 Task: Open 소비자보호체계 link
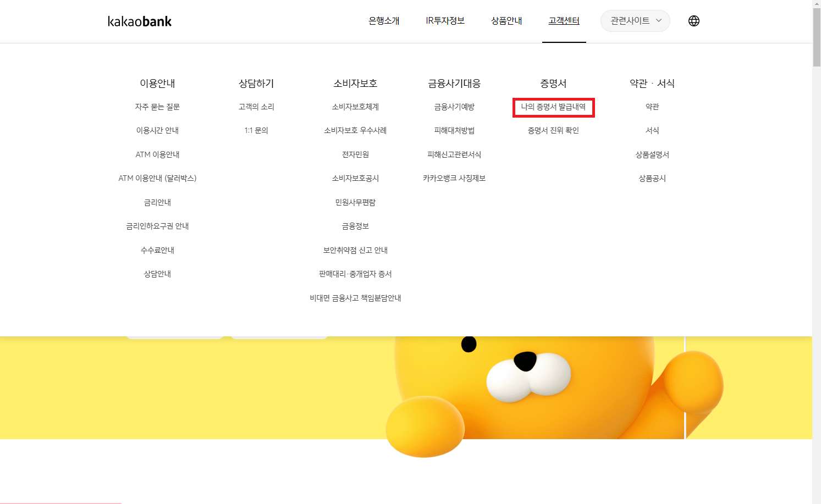click(x=355, y=107)
